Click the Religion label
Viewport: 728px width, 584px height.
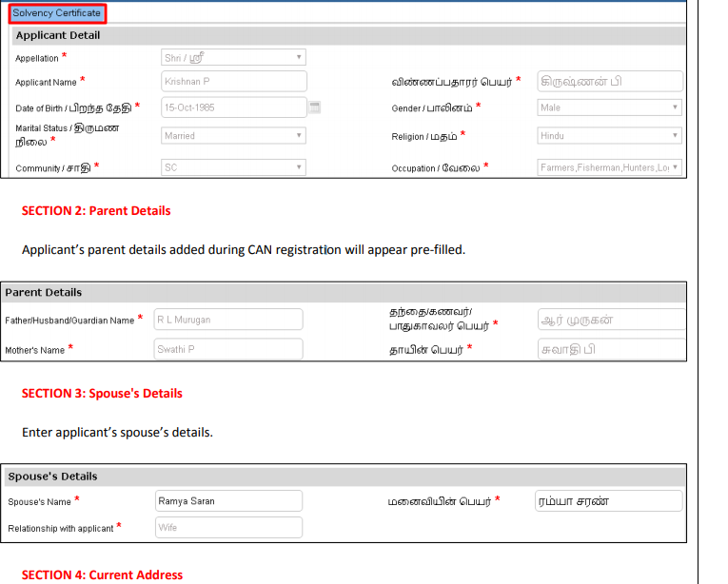(424, 136)
